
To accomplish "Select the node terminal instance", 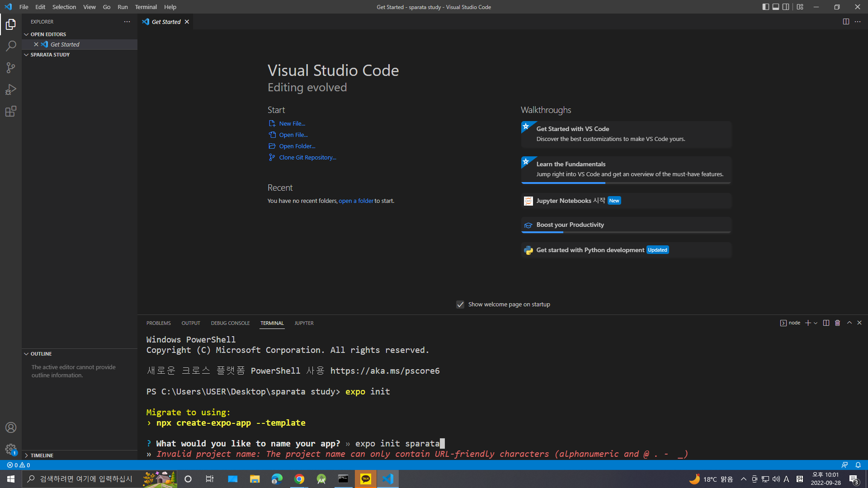I will click(x=790, y=323).
